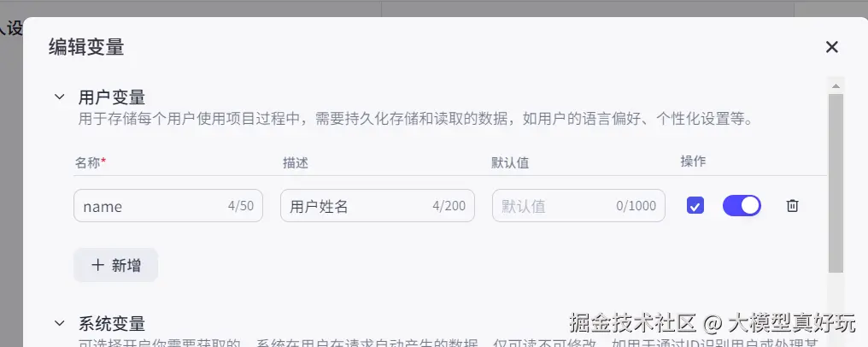Click the 操作 column header

click(693, 161)
